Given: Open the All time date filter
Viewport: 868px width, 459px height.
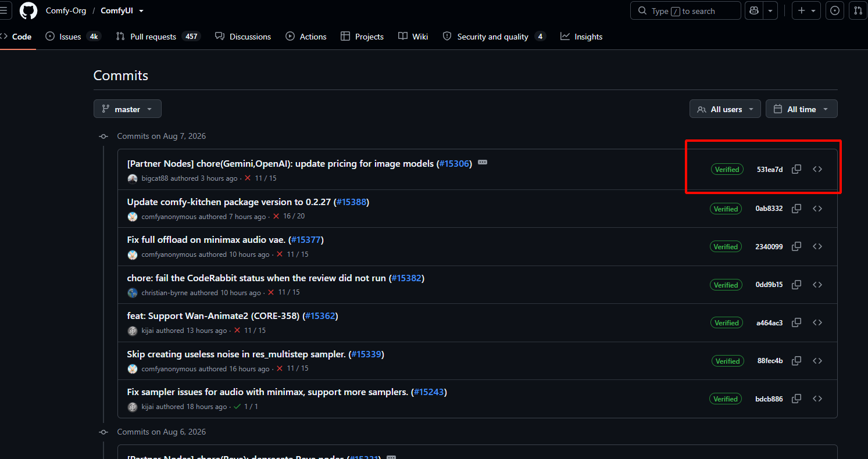Looking at the screenshot, I should pos(801,109).
